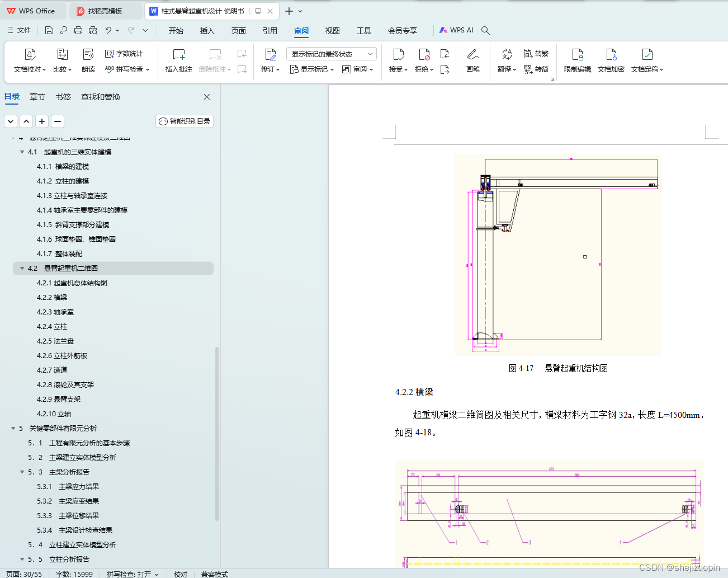Select the crane structure figure 4-17 image
This screenshot has width=728, height=578.
coord(558,255)
